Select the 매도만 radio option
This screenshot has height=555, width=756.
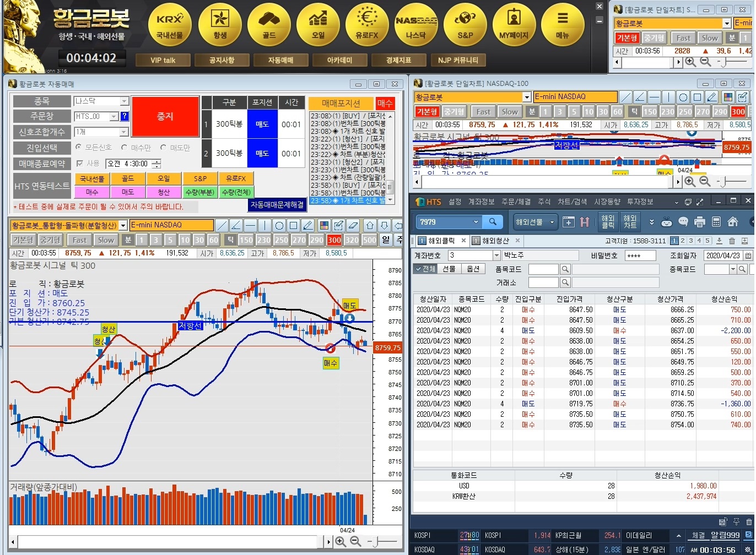tap(164, 148)
